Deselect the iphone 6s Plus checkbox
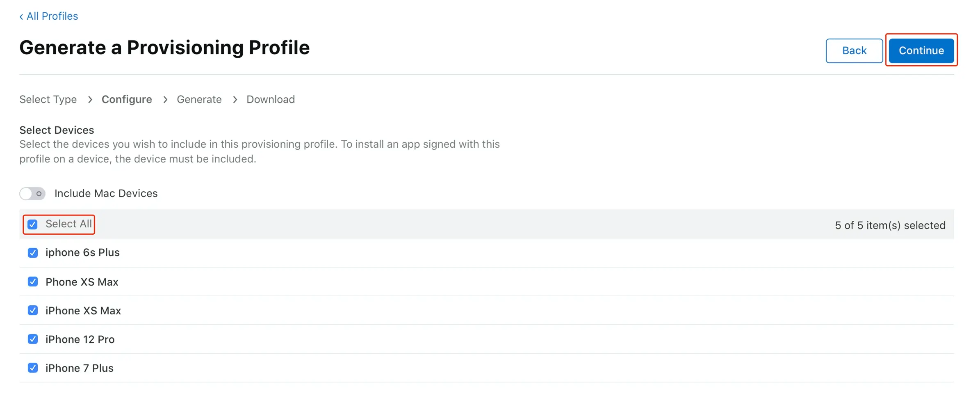980x403 pixels. (33, 252)
